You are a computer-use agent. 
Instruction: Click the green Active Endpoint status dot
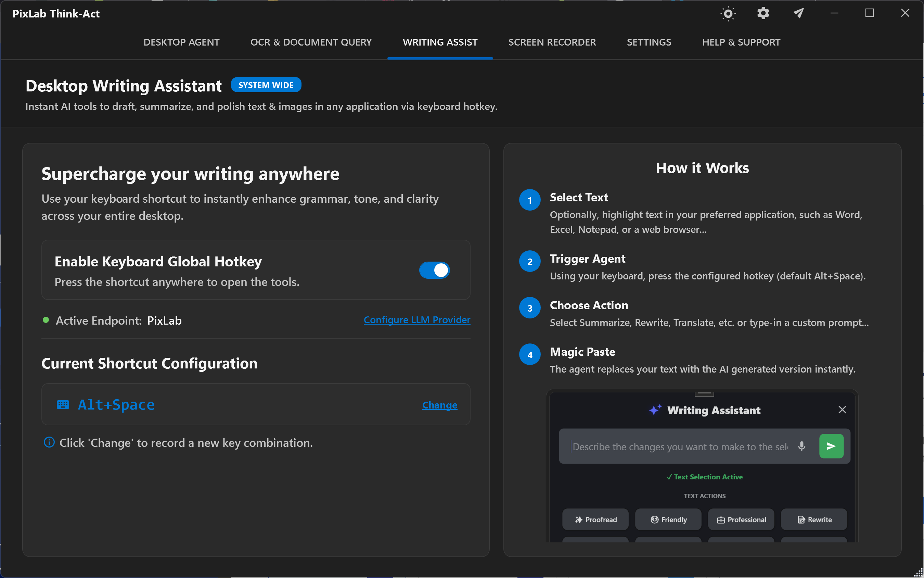point(46,320)
